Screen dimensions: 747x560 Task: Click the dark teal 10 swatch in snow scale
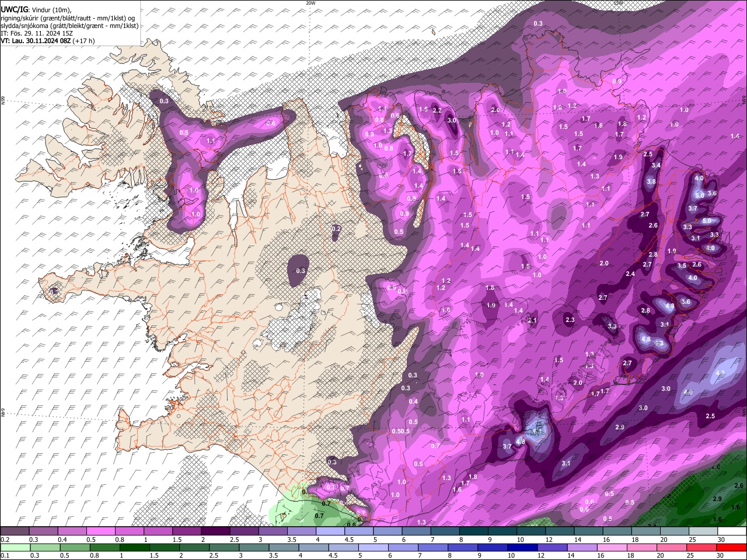pos(531,531)
